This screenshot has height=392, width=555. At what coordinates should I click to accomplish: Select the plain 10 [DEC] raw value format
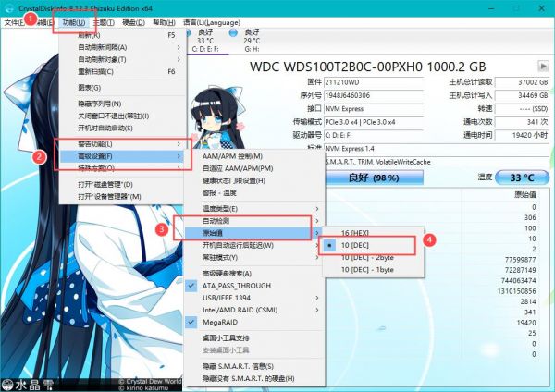point(373,245)
